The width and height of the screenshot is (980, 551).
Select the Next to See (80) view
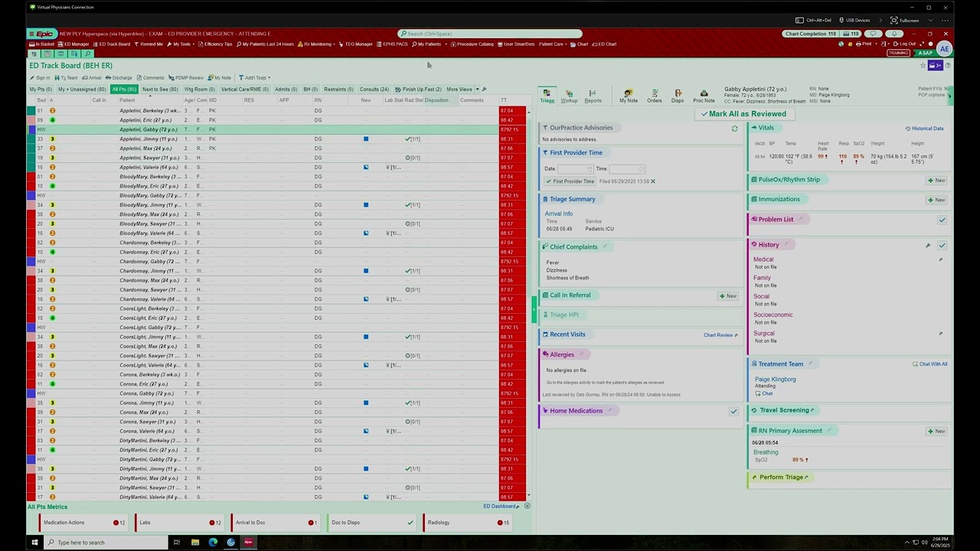coord(160,90)
